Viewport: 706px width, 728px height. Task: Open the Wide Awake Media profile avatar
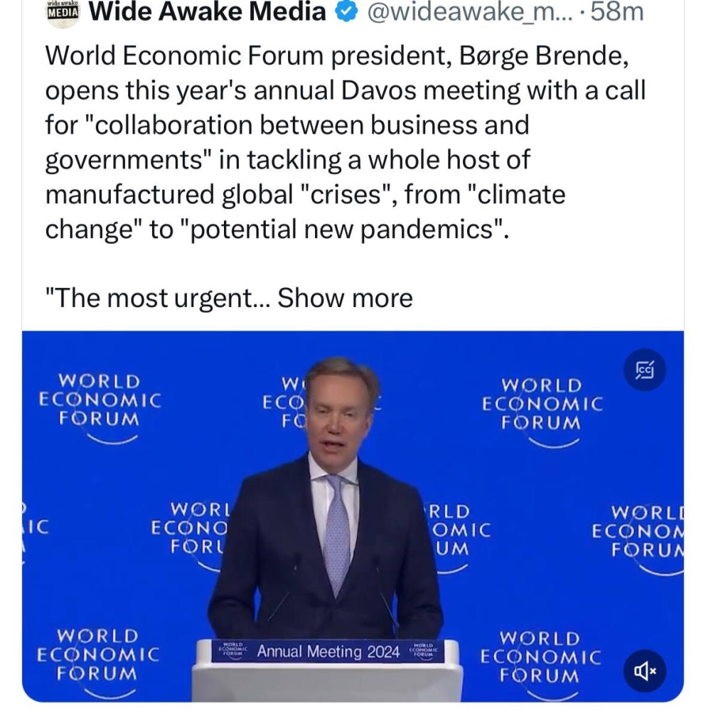[62, 12]
